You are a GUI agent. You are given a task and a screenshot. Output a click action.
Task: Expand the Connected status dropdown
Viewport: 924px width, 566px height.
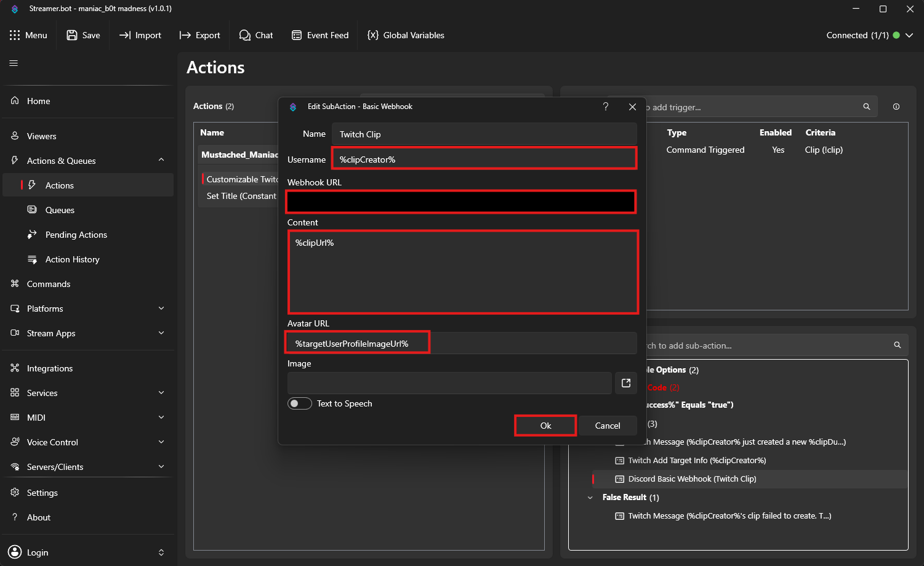pos(909,35)
